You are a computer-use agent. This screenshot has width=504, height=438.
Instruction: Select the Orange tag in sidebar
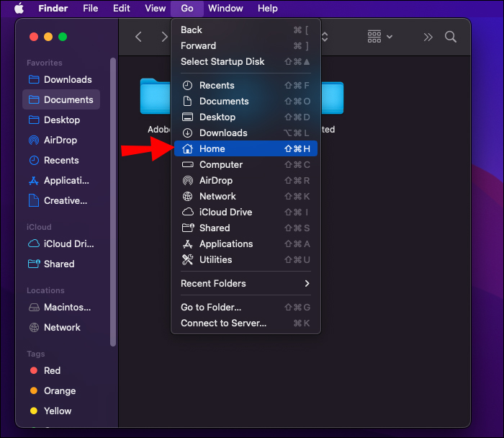pos(59,390)
